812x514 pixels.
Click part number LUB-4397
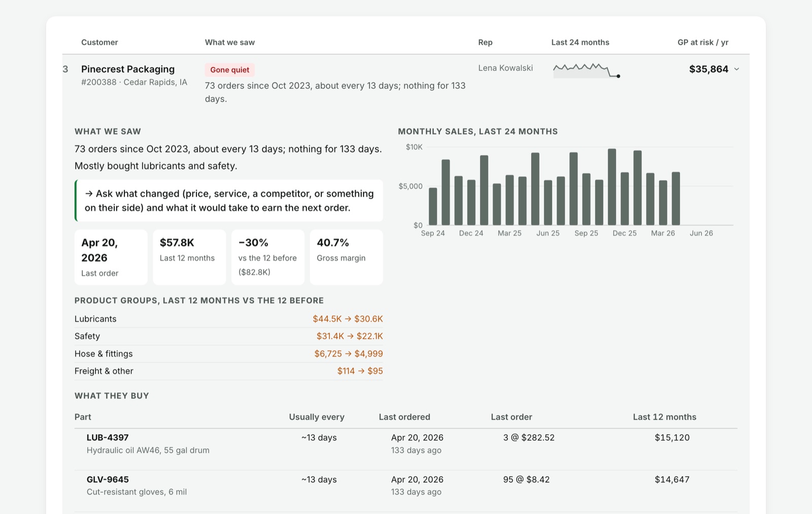tap(108, 437)
